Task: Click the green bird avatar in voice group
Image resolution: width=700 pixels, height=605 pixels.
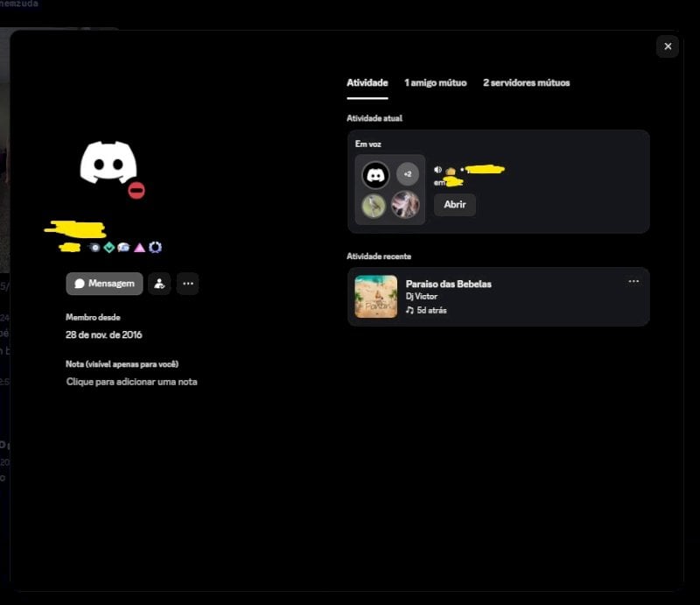Action: click(x=374, y=206)
